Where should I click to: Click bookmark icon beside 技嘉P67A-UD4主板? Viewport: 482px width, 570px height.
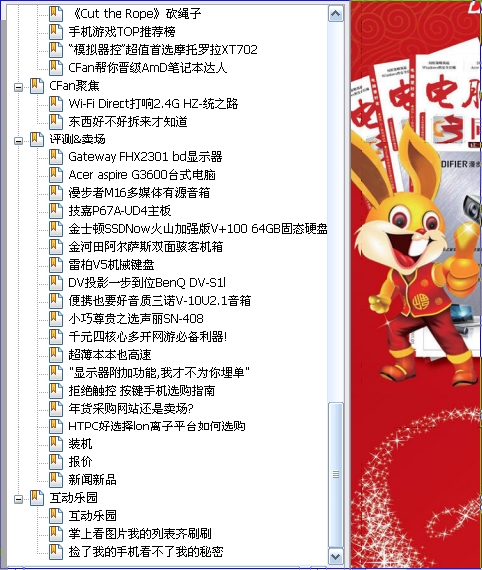tap(56, 211)
